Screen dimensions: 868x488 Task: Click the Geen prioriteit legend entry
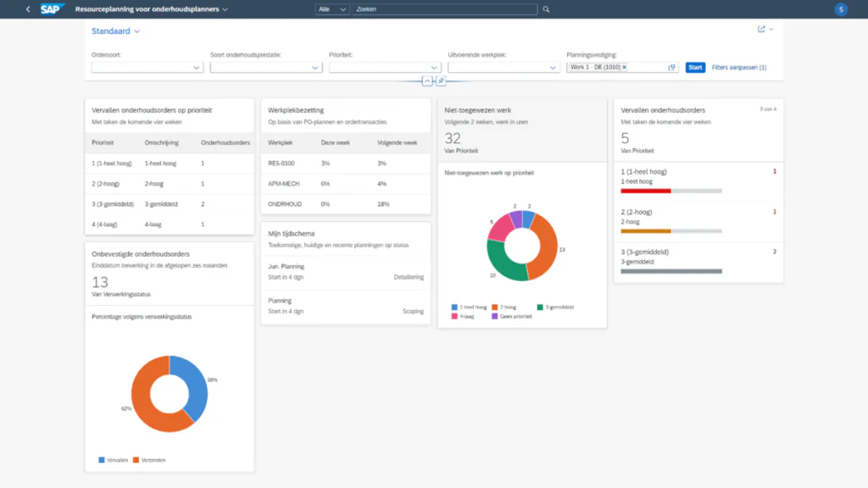pos(512,317)
